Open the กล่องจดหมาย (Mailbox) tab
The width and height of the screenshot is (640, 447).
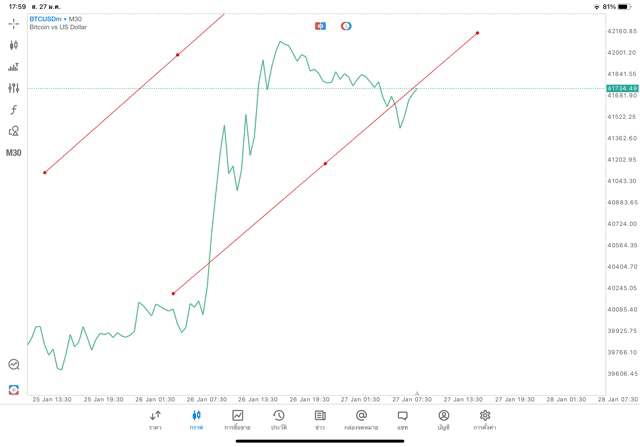[361, 419]
